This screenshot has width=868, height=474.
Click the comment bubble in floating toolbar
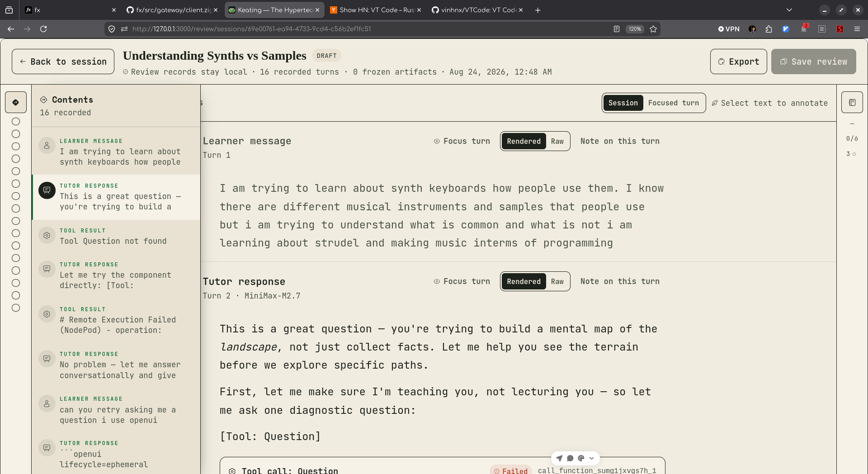[570, 458]
